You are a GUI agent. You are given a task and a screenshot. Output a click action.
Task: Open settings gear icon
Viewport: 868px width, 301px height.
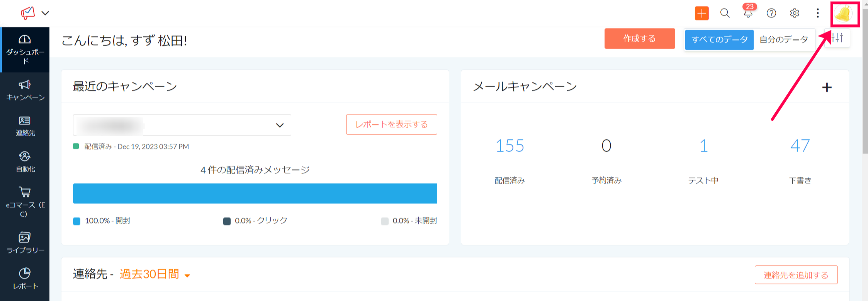click(x=794, y=13)
